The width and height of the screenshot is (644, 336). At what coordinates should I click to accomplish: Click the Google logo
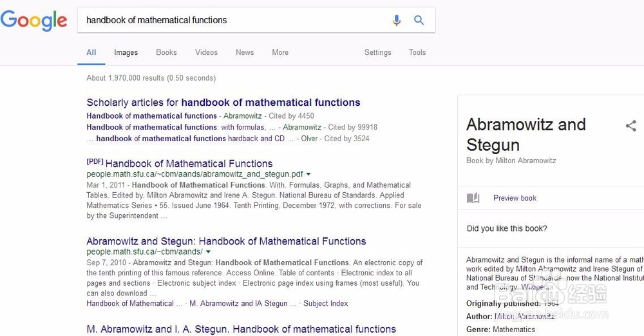pyautogui.click(x=33, y=21)
